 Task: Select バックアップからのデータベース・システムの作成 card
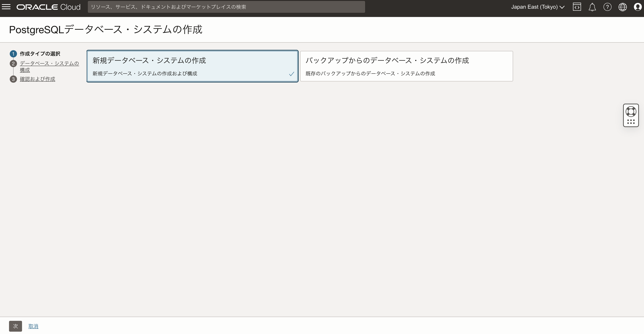point(406,66)
